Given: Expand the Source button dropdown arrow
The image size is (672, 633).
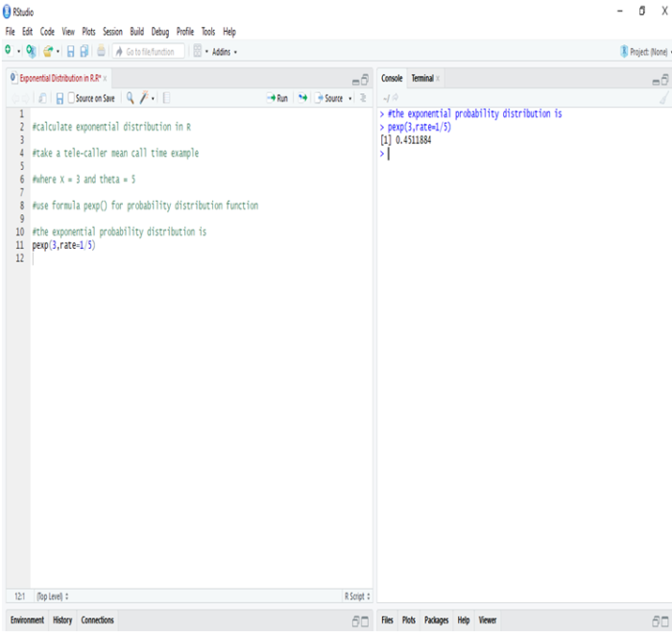Looking at the screenshot, I should click(x=350, y=98).
